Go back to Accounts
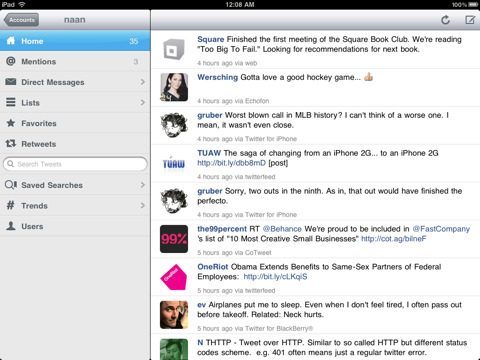Image resolution: width=480 pixels, height=360 pixels. pos(21,20)
